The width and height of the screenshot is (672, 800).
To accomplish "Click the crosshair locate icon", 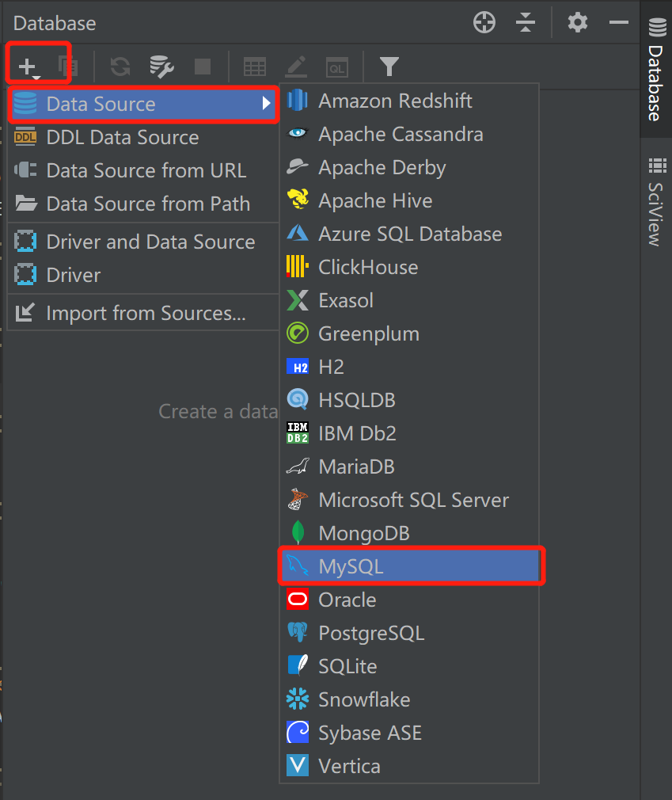I will [484, 22].
